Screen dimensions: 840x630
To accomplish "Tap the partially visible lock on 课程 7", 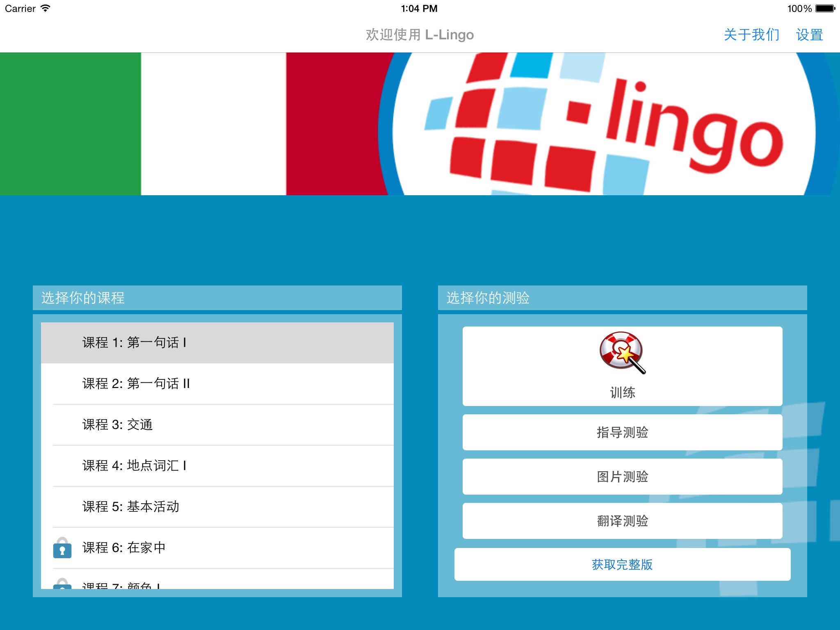I will coord(62,584).
